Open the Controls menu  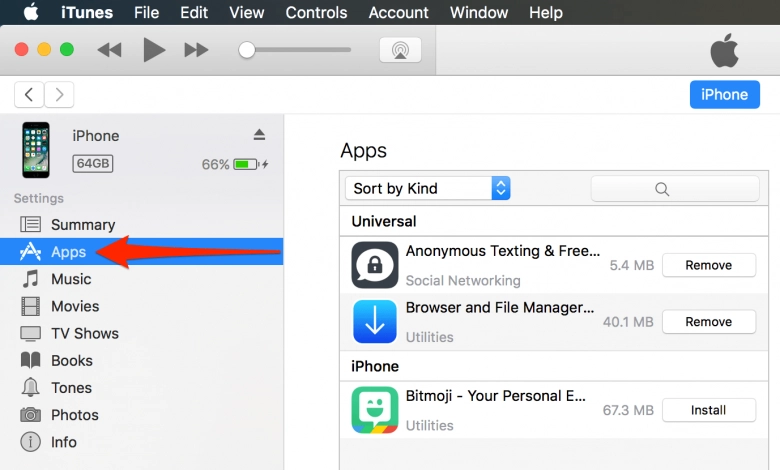coord(316,12)
